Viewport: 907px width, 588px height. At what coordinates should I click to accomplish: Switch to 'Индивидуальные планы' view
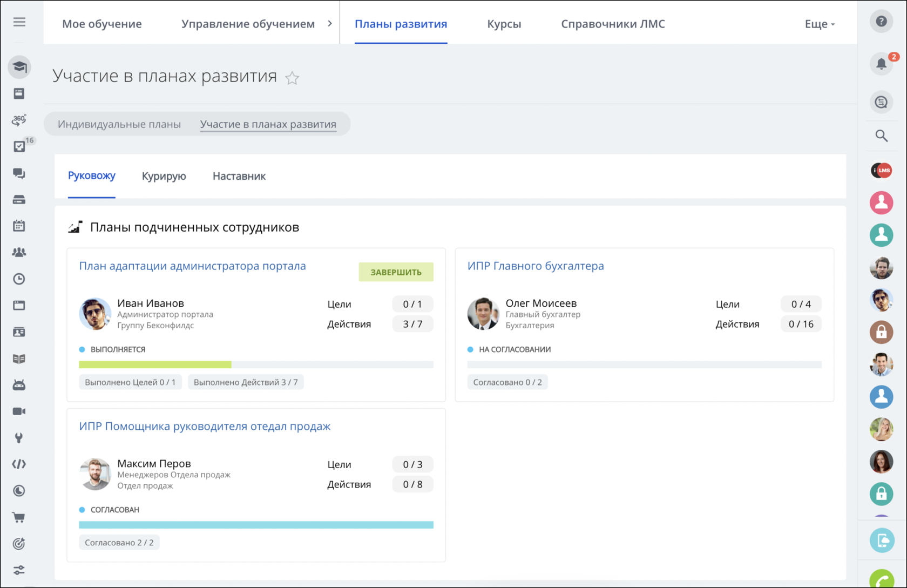point(119,124)
